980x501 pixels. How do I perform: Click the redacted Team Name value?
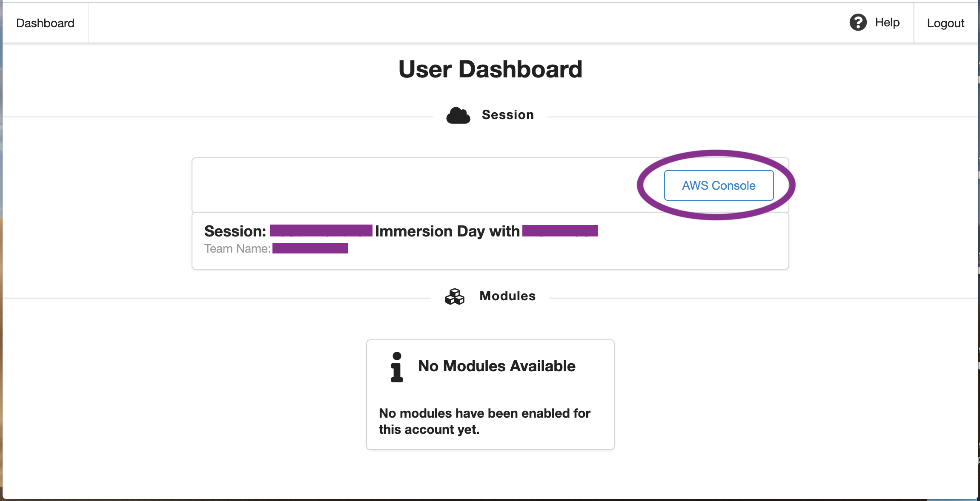(310, 248)
